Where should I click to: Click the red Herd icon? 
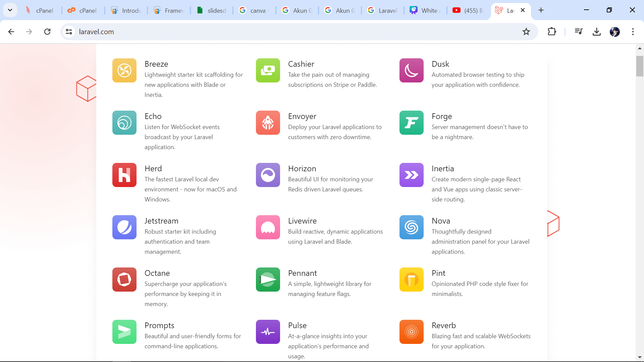coord(124,175)
